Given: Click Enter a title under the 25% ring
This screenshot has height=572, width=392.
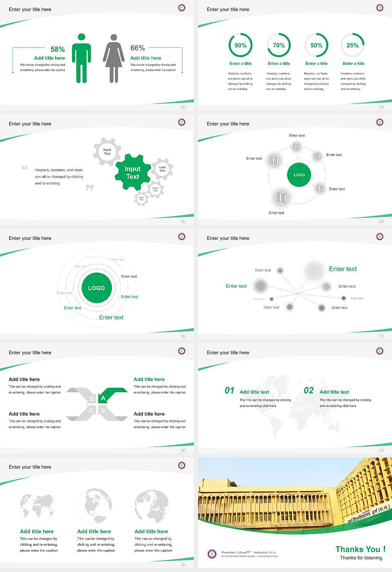Looking at the screenshot, I should tap(354, 63).
